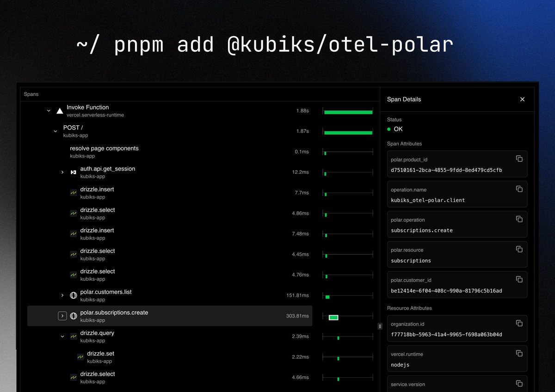
Task: Click the d7510161 product ID value
Action: (446, 170)
